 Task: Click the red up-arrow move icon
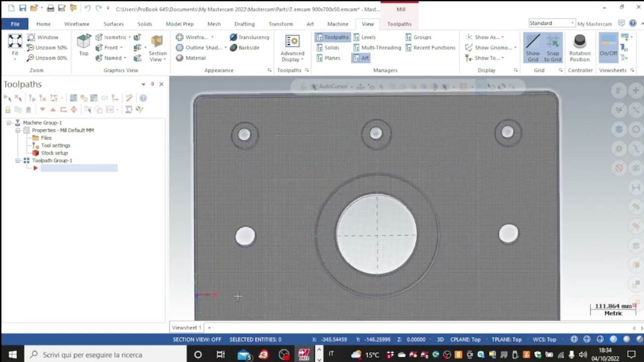tap(53, 110)
